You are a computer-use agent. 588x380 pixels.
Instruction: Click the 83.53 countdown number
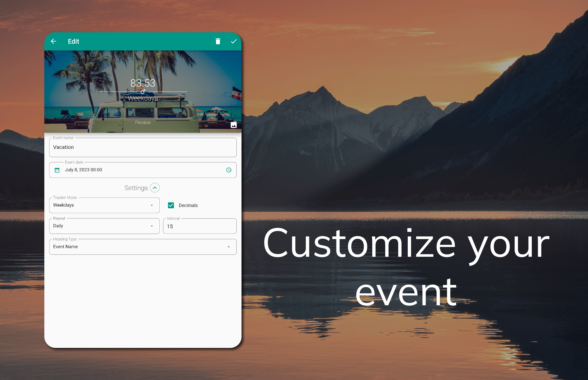(x=143, y=83)
